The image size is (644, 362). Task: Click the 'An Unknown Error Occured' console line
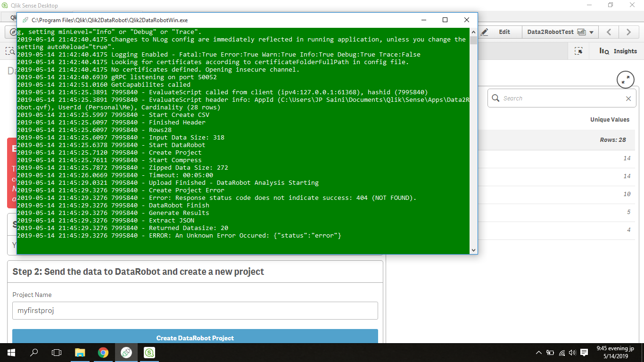click(179, 235)
